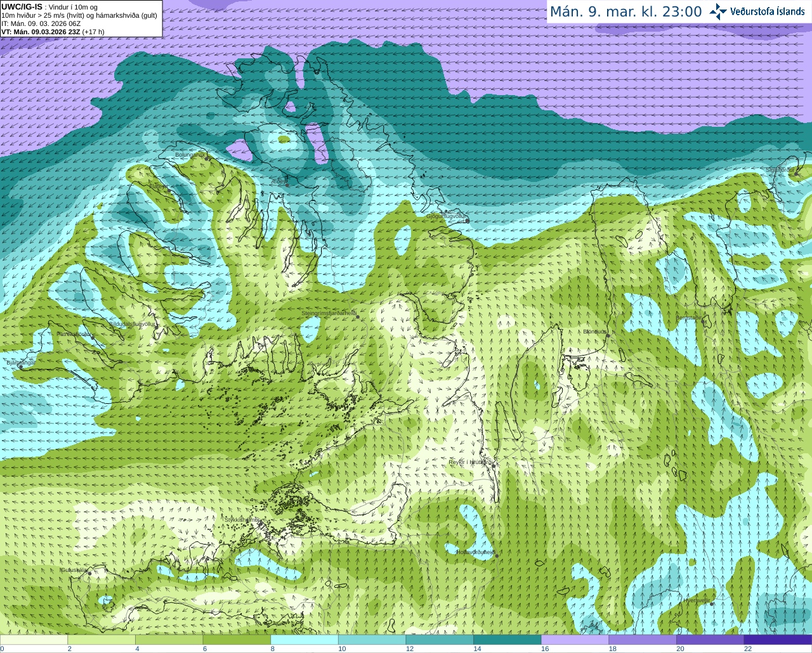
Task: Select the Bíldudalsflugvöllur station label
Action: (x=132, y=323)
